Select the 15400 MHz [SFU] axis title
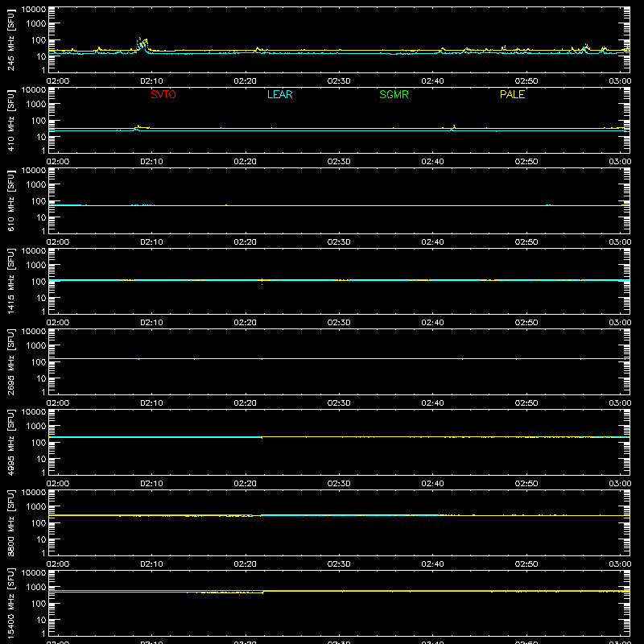The height and width of the screenshot is (644, 644). pyautogui.click(x=10, y=603)
